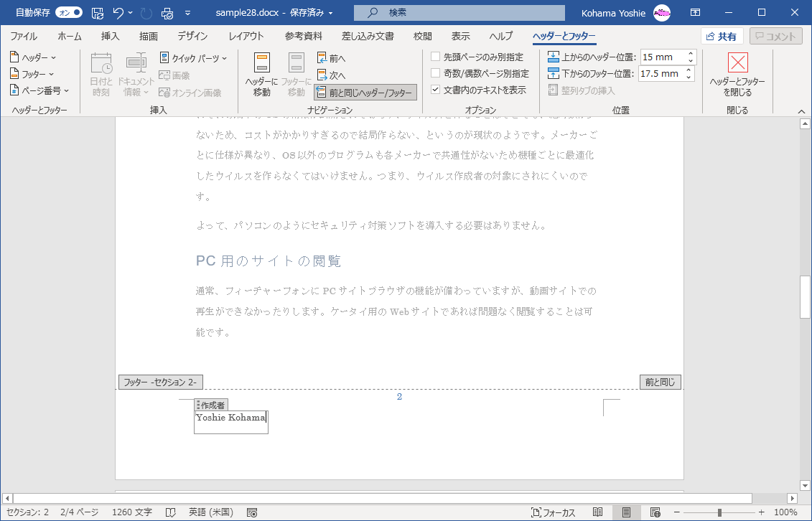812x521 pixels.
Task: Click the 英語 (米国) language indicator
Action: click(x=211, y=512)
